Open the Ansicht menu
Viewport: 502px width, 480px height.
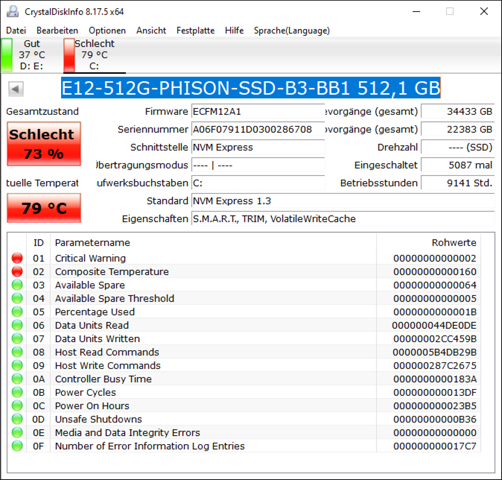tap(151, 31)
